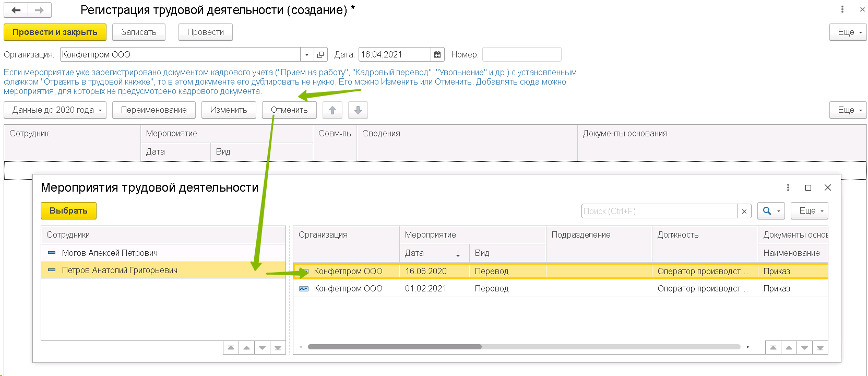Image resolution: width=868 pixels, height=376 pixels.
Task: Click into the Поиск (Ctrl+F) search field
Action: 659,211
